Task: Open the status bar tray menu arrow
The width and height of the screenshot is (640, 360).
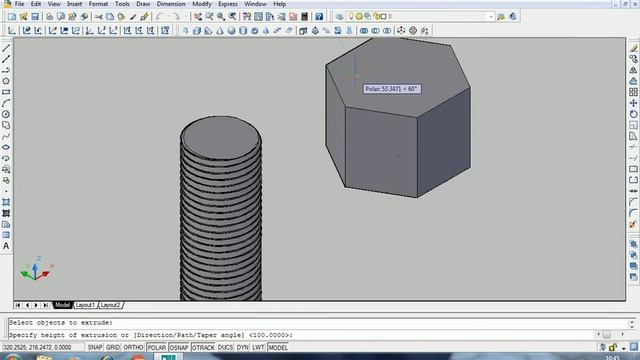Action: (x=623, y=348)
